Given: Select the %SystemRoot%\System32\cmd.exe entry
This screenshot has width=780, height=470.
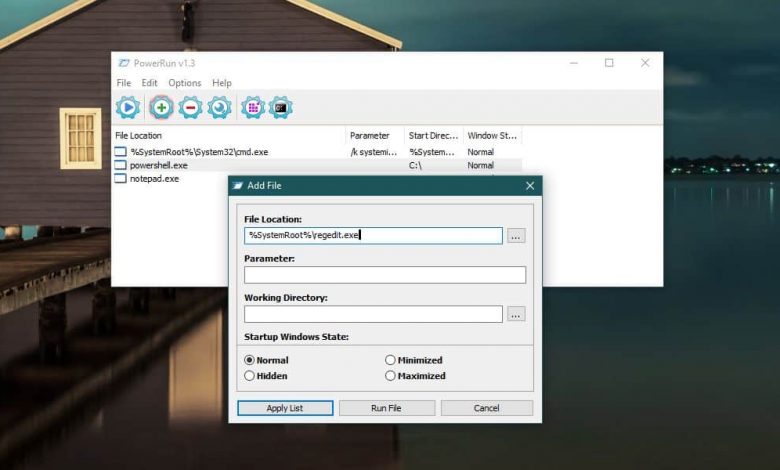Looking at the screenshot, I should click(199, 152).
